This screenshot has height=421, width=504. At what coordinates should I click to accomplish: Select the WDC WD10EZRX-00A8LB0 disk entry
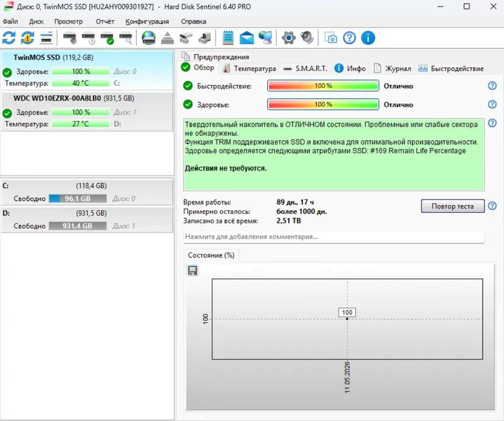click(87, 111)
